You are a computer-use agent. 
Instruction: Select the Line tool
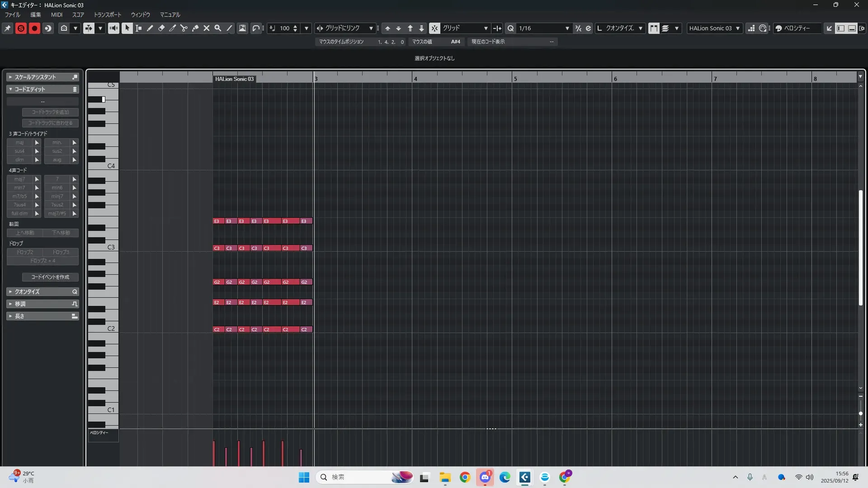pyautogui.click(x=230, y=28)
